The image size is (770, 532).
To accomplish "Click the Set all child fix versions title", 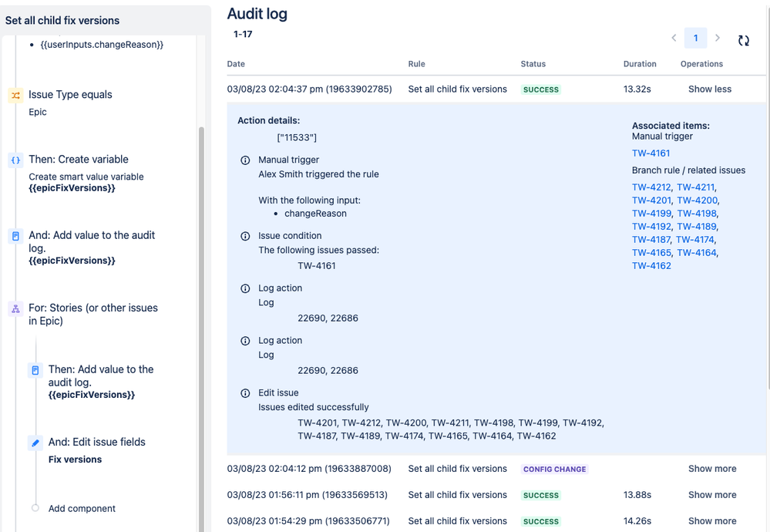I will pyautogui.click(x=62, y=21).
